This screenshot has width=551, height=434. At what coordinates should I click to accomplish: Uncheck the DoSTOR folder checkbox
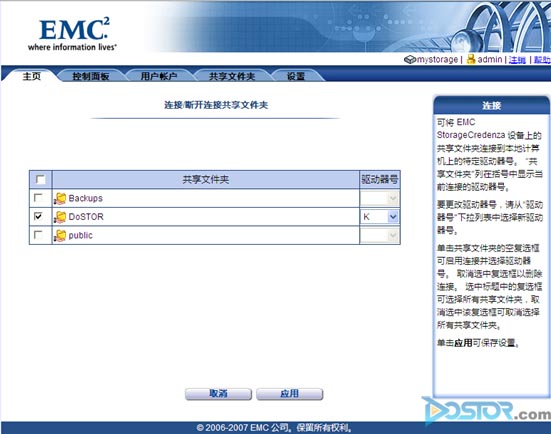38,216
